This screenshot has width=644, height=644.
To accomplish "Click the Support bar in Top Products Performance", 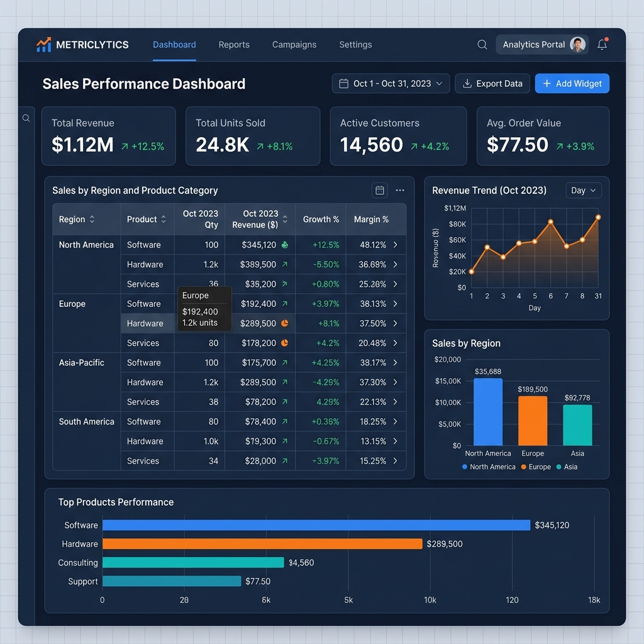I will pos(172,581).
